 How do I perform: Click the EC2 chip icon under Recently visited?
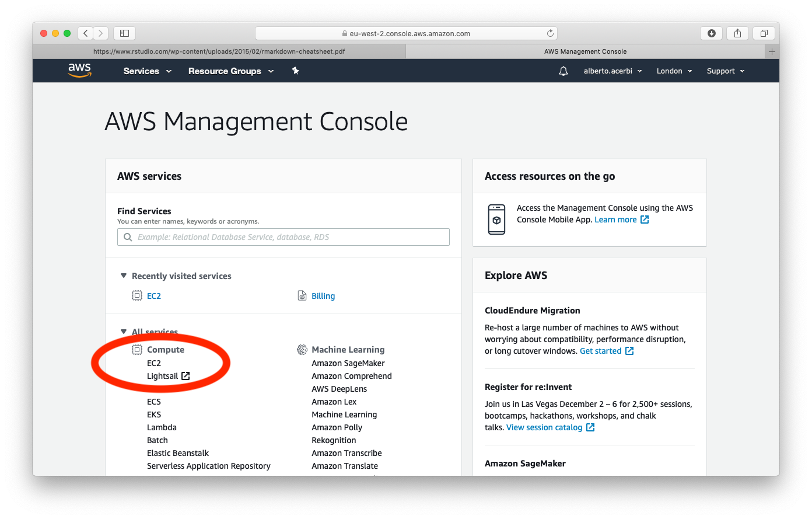click(x=137, y=295)
